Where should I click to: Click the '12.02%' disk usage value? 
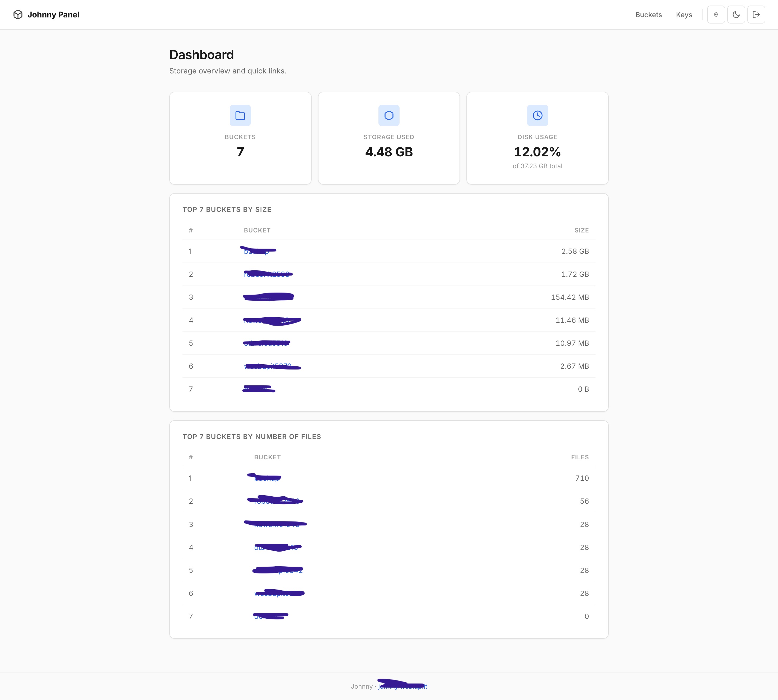click(537, 152)
